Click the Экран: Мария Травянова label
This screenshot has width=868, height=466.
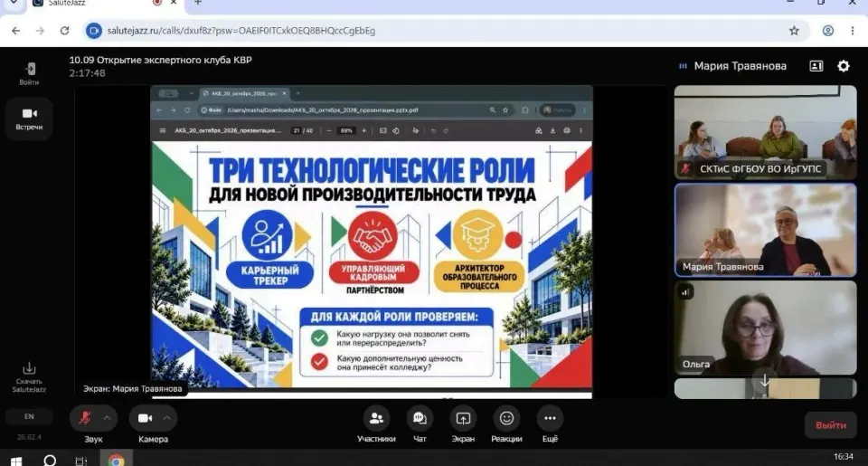pyautogui.click(x=132, y=388)
